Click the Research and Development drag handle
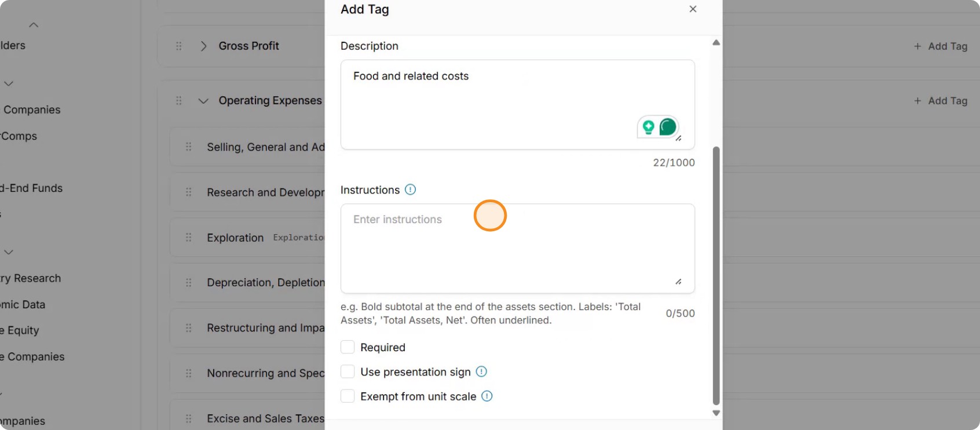 188,192
